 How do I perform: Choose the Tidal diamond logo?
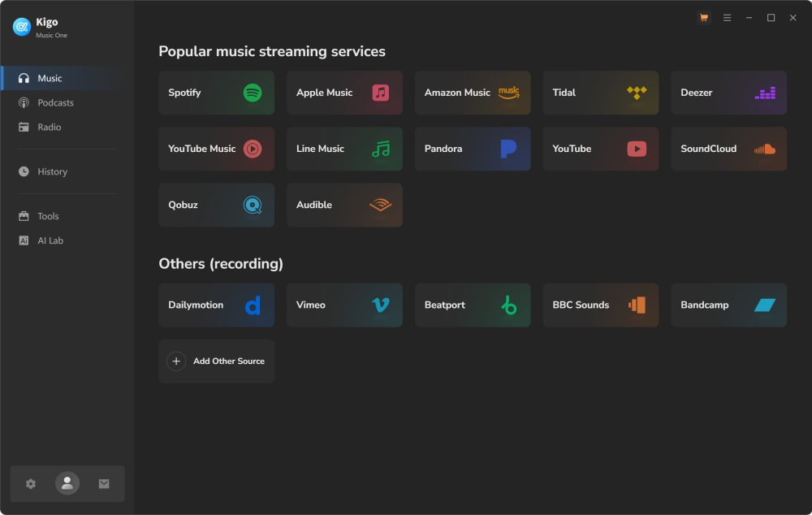[x=637, y=93]
